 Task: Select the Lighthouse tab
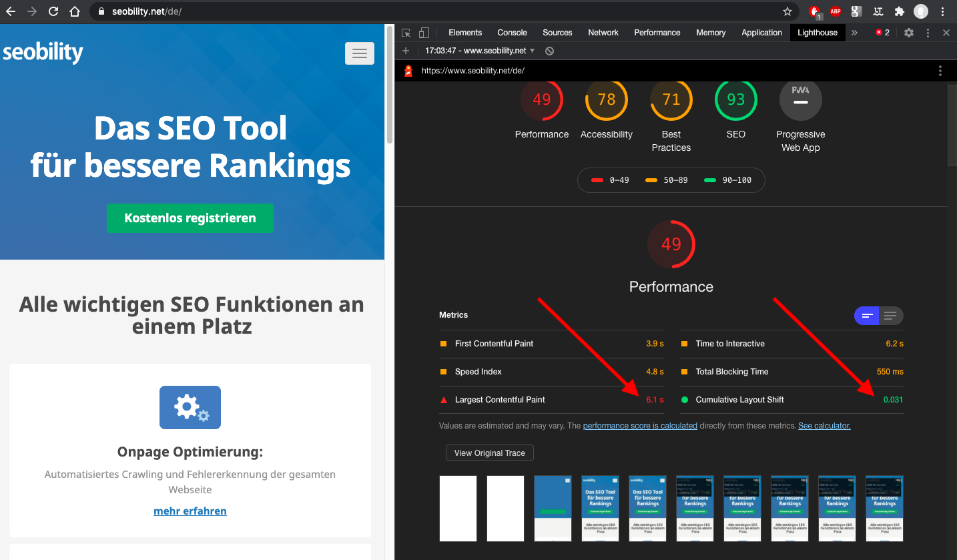(x=818, y=33)
